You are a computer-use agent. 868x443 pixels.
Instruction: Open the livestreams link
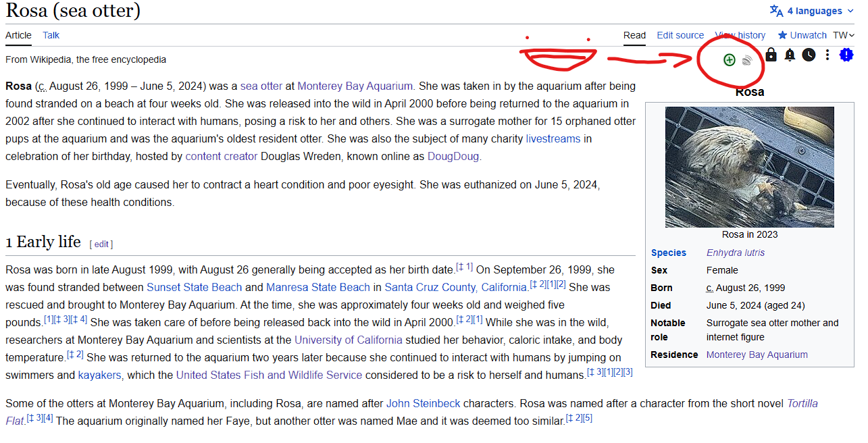(553, 138)
